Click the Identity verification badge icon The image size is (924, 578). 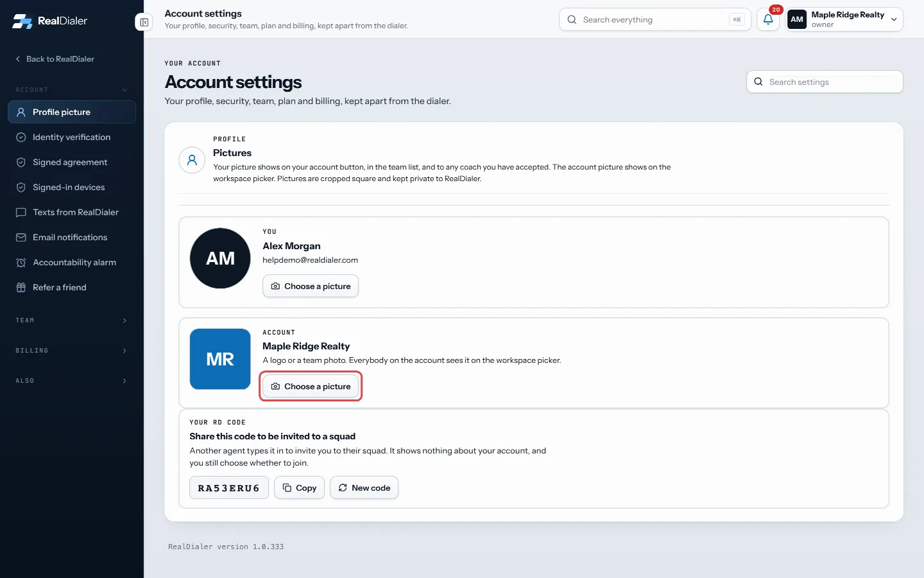(21, 137)
